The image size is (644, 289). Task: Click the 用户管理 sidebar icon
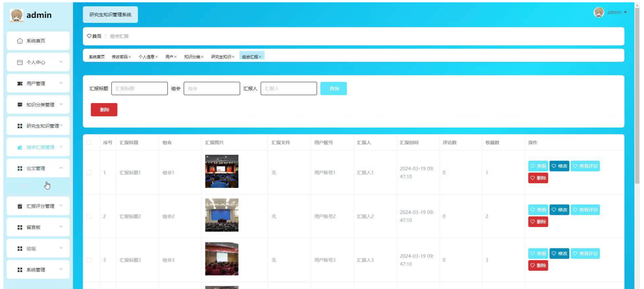click(20, 84)
